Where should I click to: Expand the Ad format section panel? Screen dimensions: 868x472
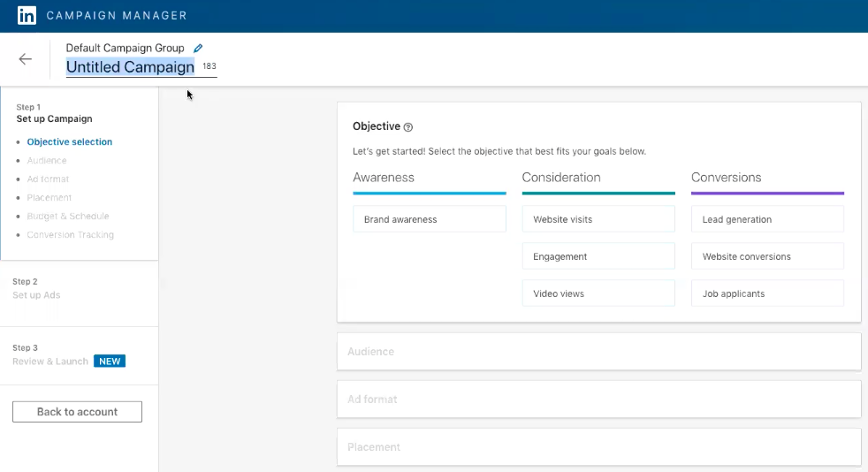pyautogui.click(x=598, y=400)
